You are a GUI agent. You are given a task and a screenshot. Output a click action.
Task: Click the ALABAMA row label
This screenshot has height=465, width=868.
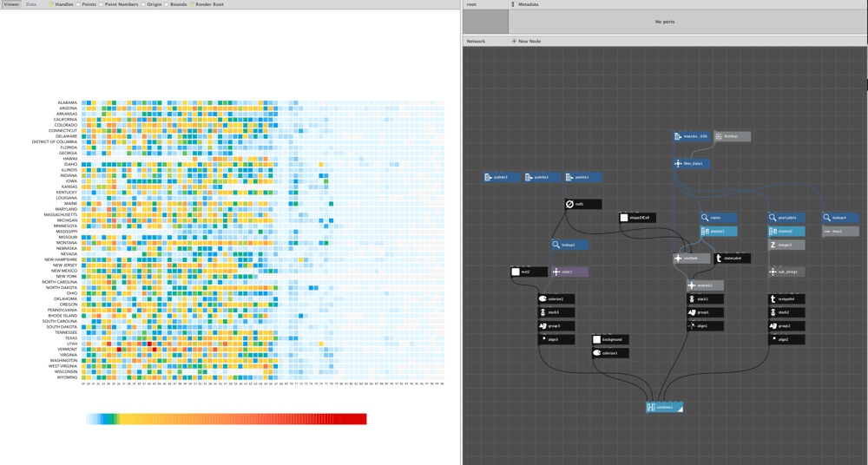pos(68,103)
